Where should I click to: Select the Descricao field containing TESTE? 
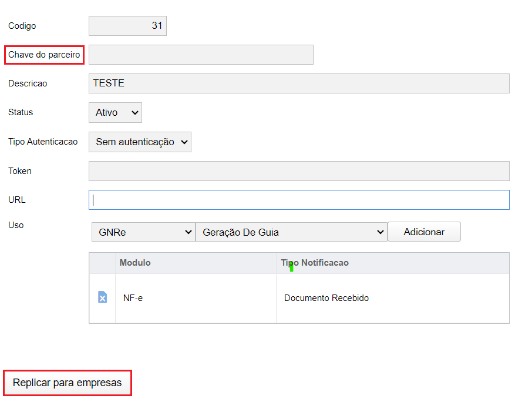(x=298, y=83)
